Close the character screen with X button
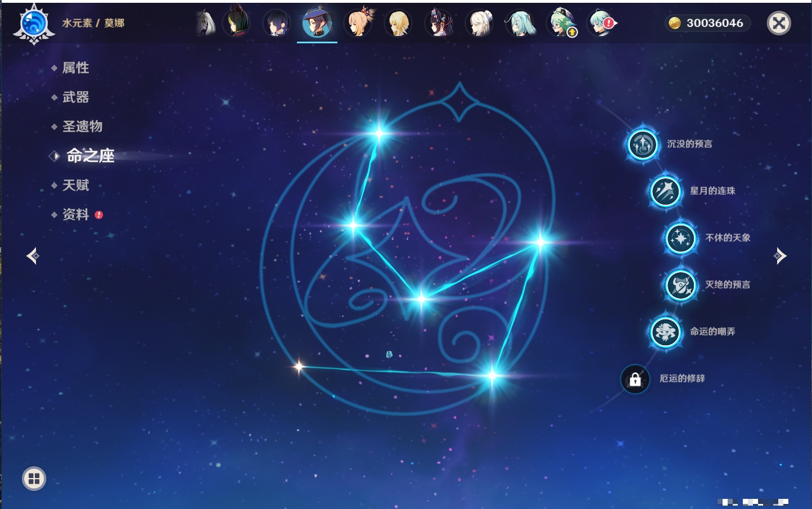The image size is (812, 509). tap(779, 23)
